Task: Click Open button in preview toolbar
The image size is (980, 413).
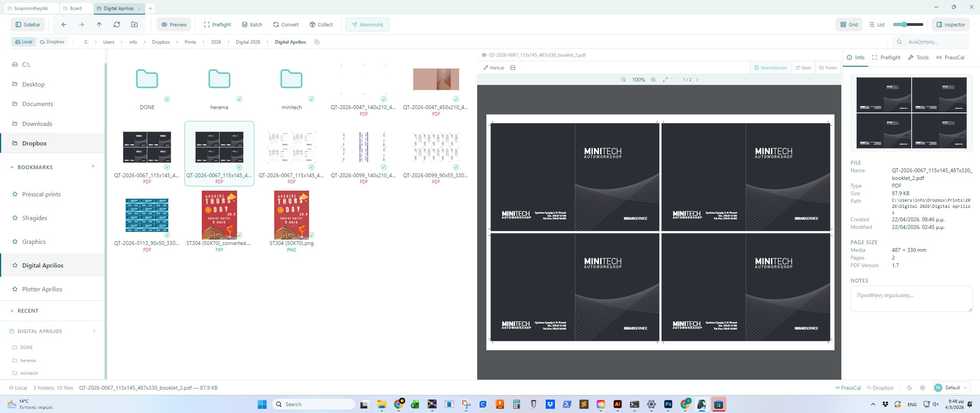Action: (803, 68)
